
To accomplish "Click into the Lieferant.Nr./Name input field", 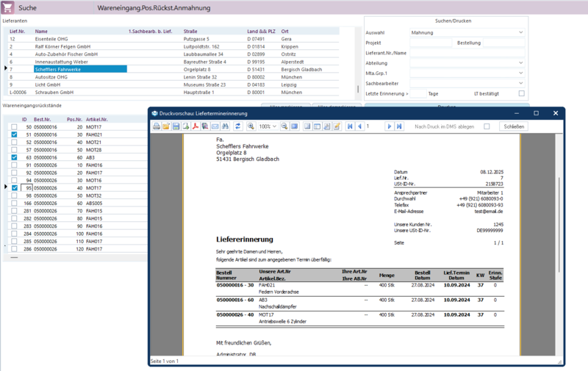I will 467,53.
